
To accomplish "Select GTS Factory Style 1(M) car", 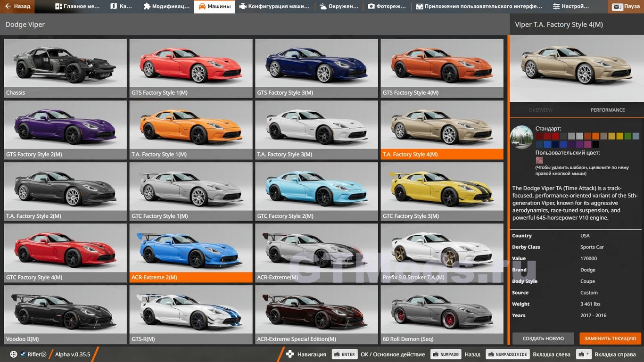I will pos(191,68).
